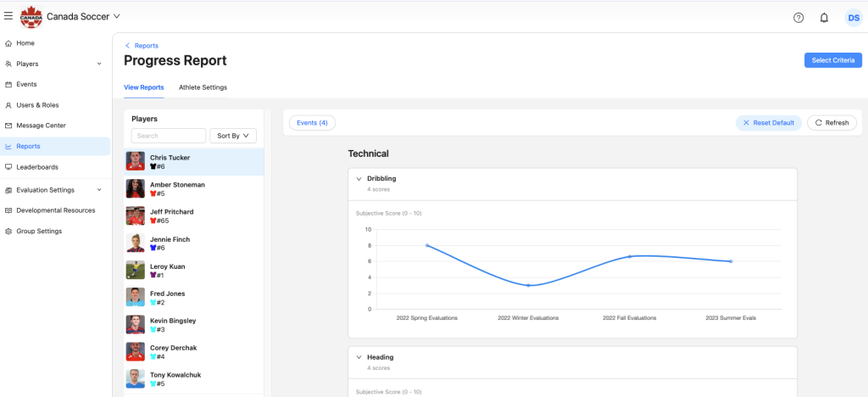Click the player Search field
Screen dimensions: 868x397
(x=169, y=136)
